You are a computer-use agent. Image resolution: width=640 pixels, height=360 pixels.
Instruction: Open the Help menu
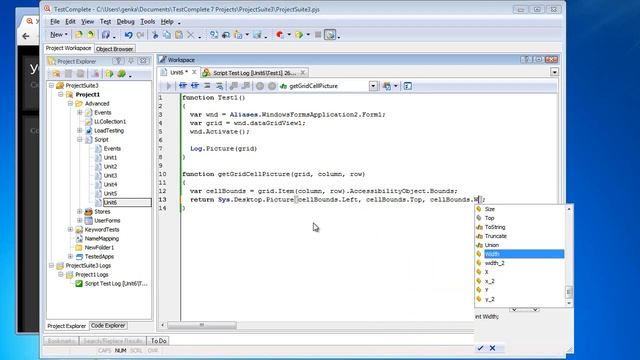coord(167,22)
